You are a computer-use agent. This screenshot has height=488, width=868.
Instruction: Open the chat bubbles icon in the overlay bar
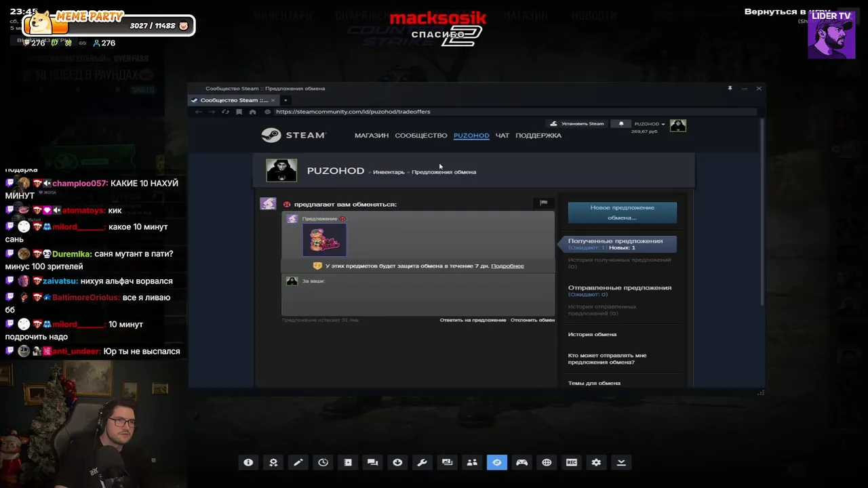tap(372, 462)
